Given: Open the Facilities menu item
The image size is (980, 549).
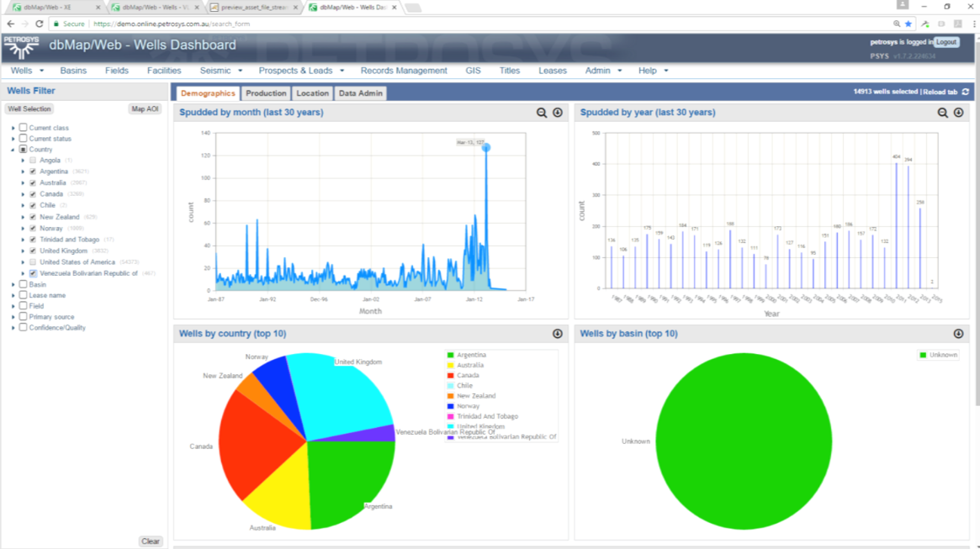Looking at the screenshot, I should click(x=164, y=71).
